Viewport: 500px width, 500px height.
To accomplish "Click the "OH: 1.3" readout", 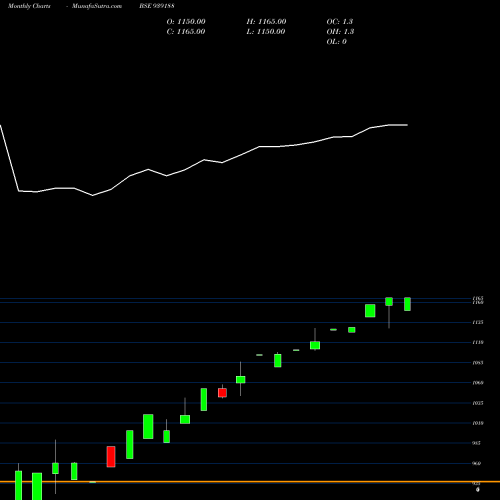I will pyautogui.click(x=340, y=32).
